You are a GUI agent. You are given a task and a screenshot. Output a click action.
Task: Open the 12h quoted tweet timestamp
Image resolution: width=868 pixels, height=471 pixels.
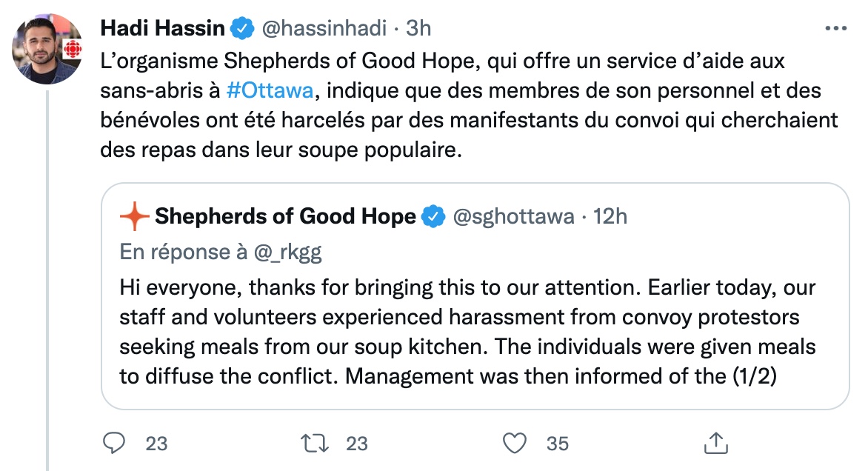(610, 216)
